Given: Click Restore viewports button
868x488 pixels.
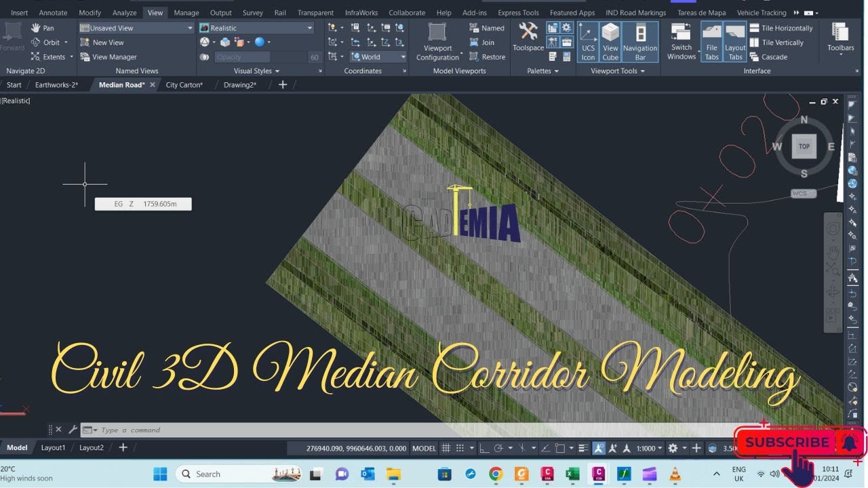Looking at the screenshot, I should tap(487, 57).
